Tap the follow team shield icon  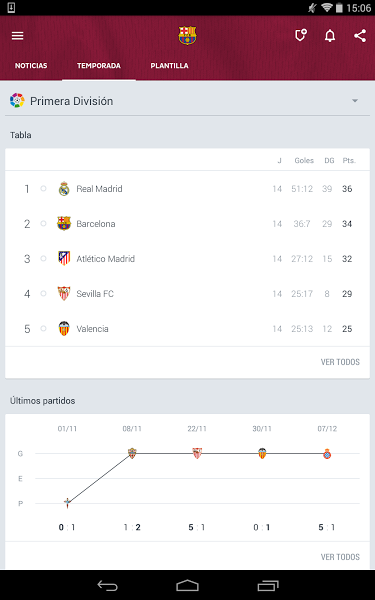coord(301,36)
